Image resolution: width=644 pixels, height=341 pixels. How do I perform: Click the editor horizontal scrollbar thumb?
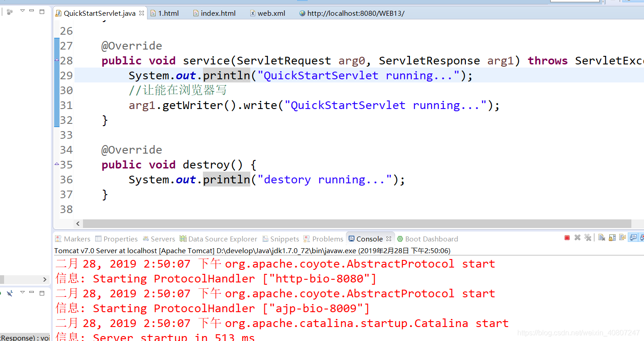[x=357, y=224]
